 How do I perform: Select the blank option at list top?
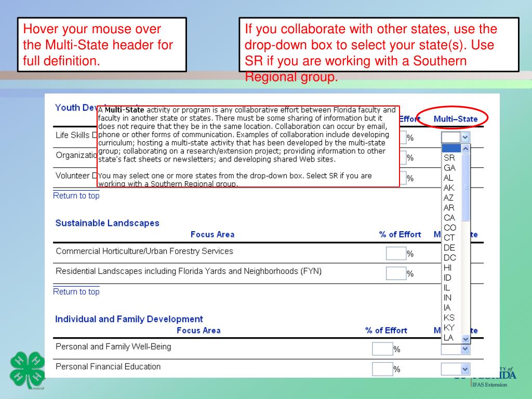pos(451,148)
